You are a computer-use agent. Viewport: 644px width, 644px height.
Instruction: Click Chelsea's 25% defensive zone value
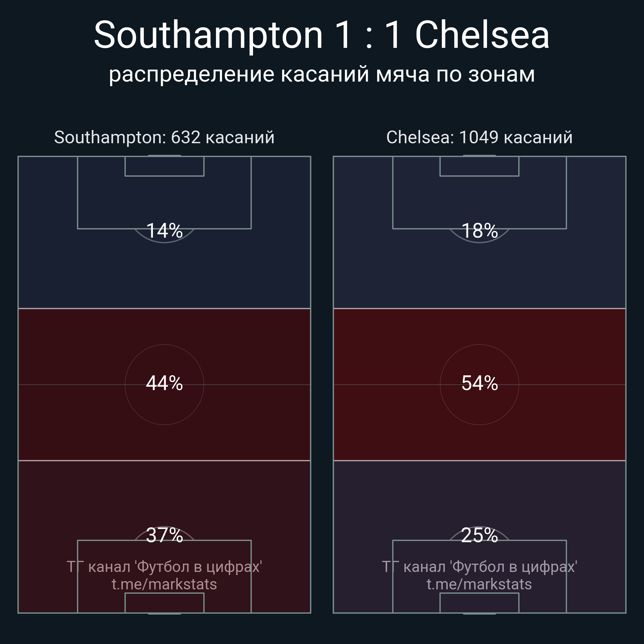[479, 535]
